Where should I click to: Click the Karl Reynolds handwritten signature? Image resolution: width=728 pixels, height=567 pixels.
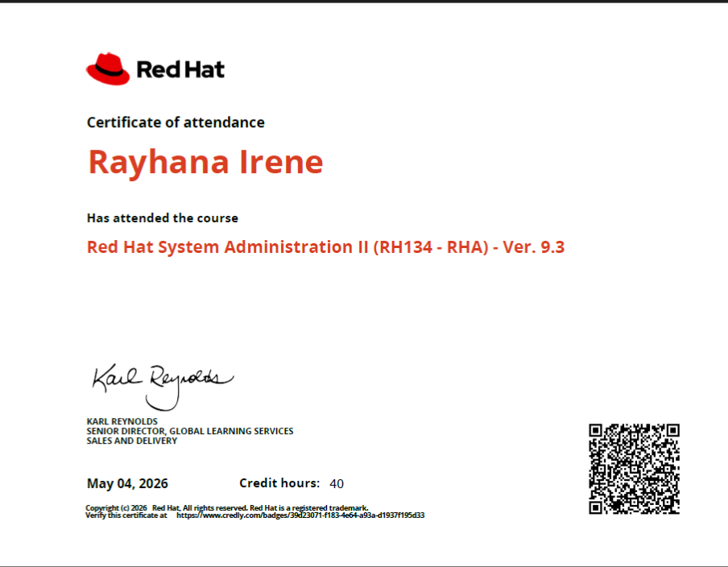163,387
